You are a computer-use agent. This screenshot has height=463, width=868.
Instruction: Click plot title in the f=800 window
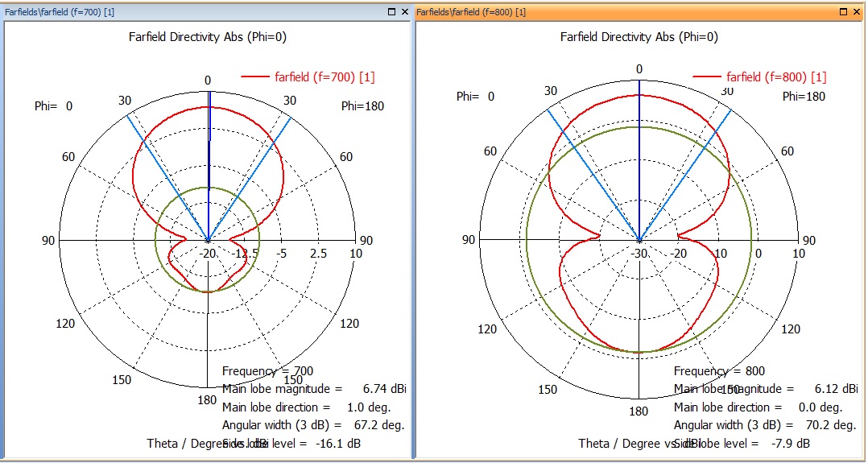[x=639, y=37]
